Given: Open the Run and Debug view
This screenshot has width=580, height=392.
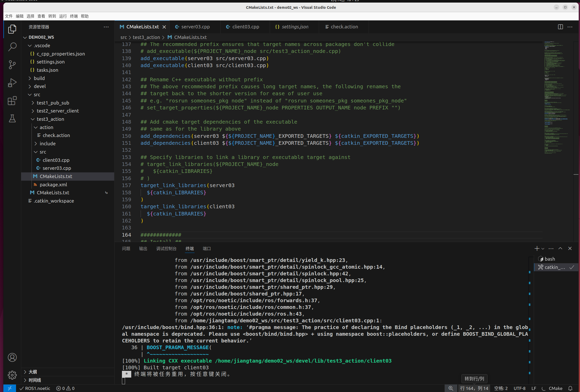Looking at the screenshot, I should (12, 83).
